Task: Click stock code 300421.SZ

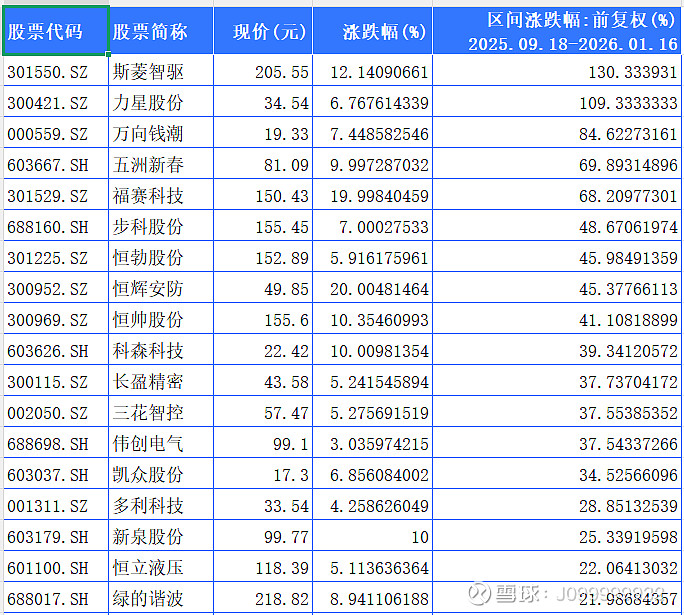Action: 48,103
